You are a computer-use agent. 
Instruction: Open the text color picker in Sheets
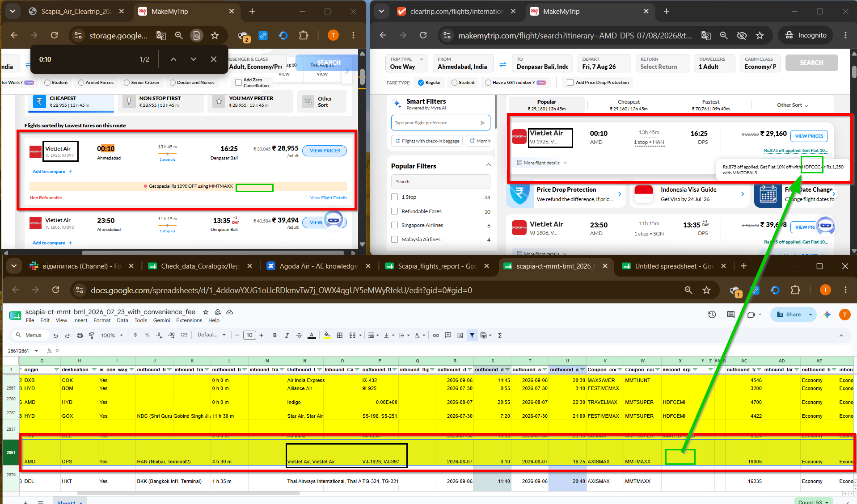point(312,335)
